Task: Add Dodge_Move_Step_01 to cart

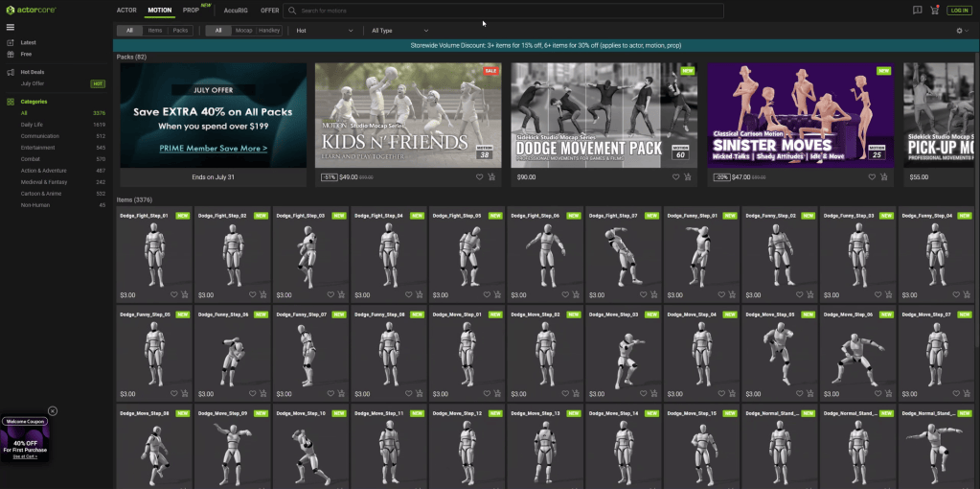Action: pyautogui.click(x=497, y=393)
